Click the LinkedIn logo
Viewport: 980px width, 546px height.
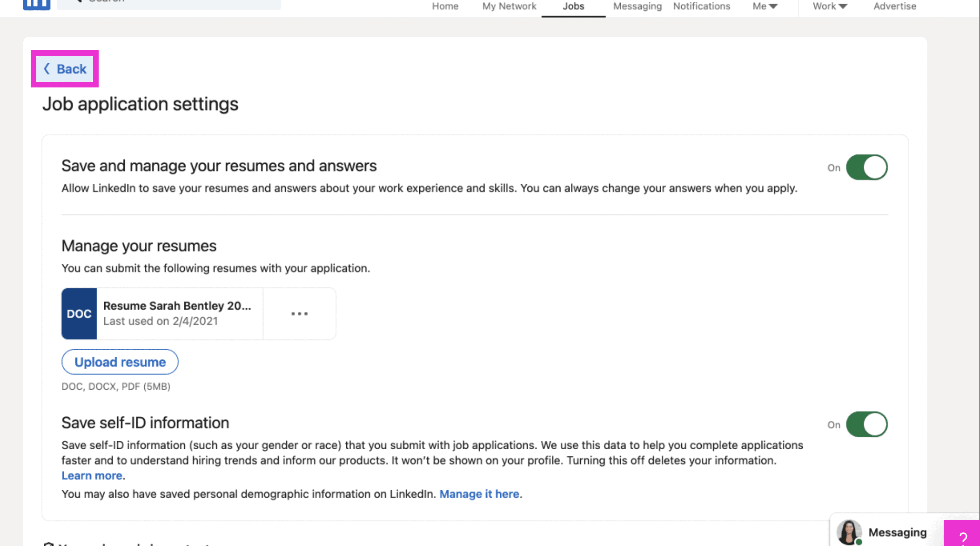pos(36,4)
